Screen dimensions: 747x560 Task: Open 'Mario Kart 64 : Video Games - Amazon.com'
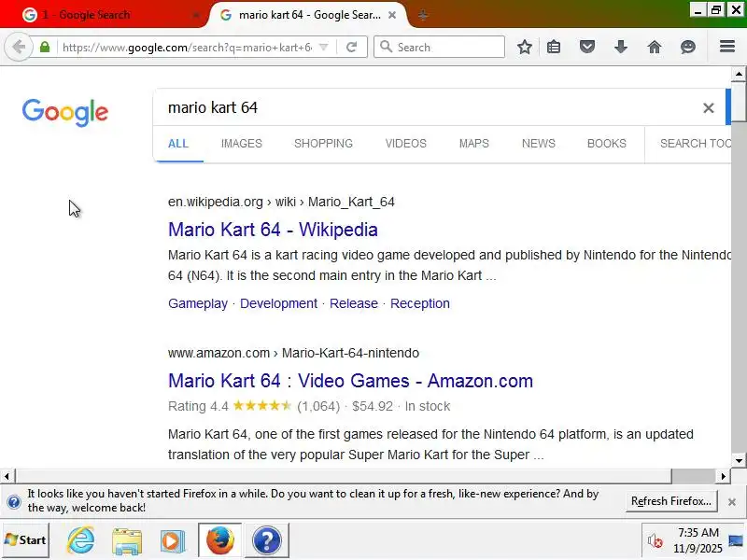351,381
